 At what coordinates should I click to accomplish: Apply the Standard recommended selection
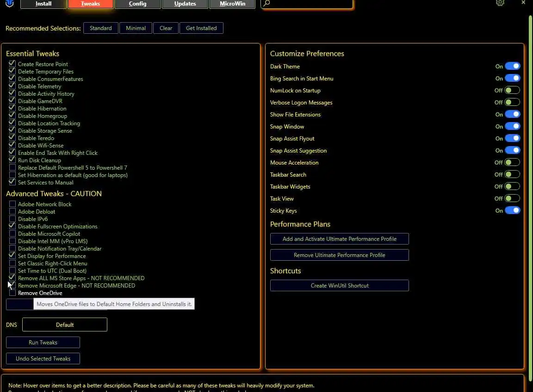tap(100, 28)
